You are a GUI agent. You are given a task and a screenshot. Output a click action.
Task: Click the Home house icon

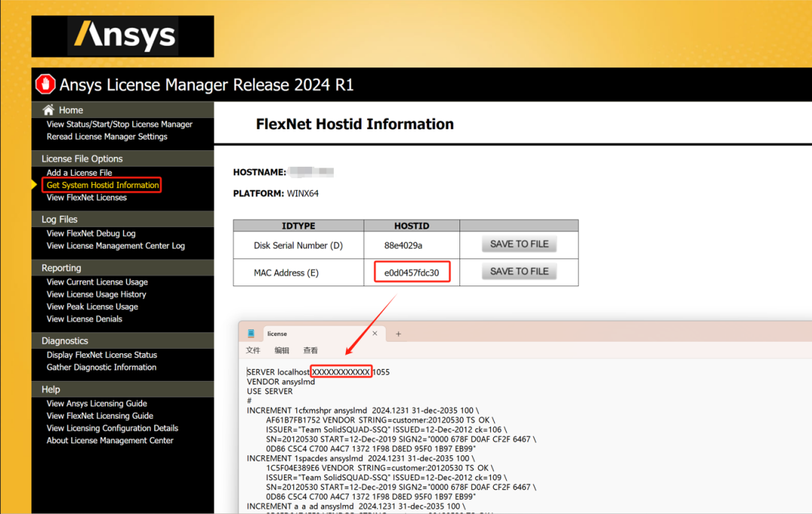(49, 110)
